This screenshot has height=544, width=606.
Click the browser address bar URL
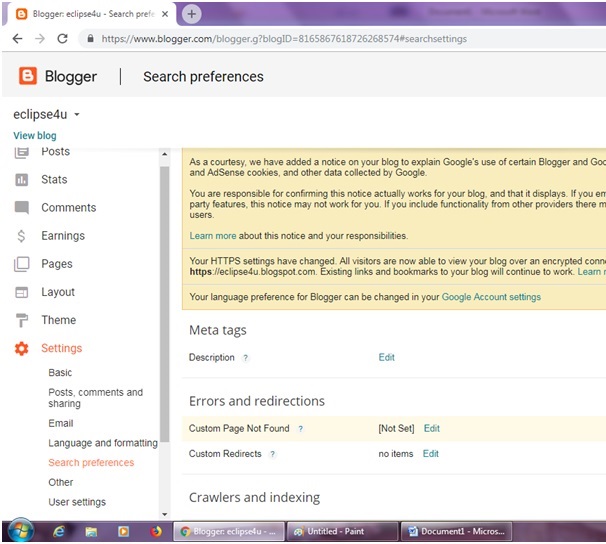284,39
